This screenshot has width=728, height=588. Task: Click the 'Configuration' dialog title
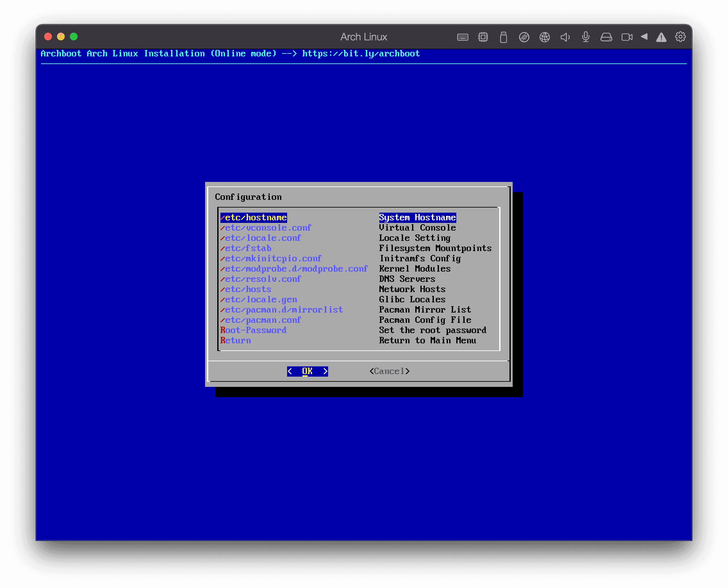coord(248,197)
